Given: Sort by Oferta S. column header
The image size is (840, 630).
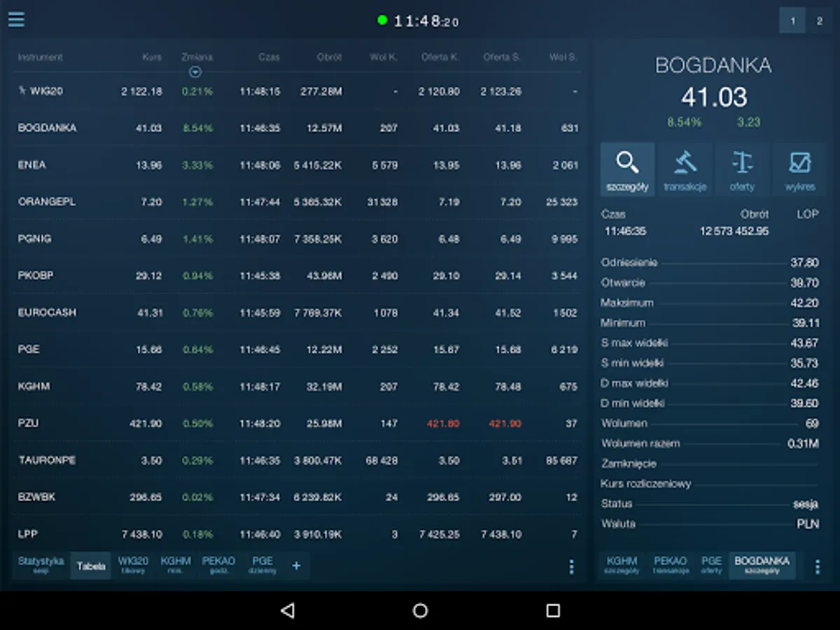Looking at the screenshot, I should click(x=502, y=57).
